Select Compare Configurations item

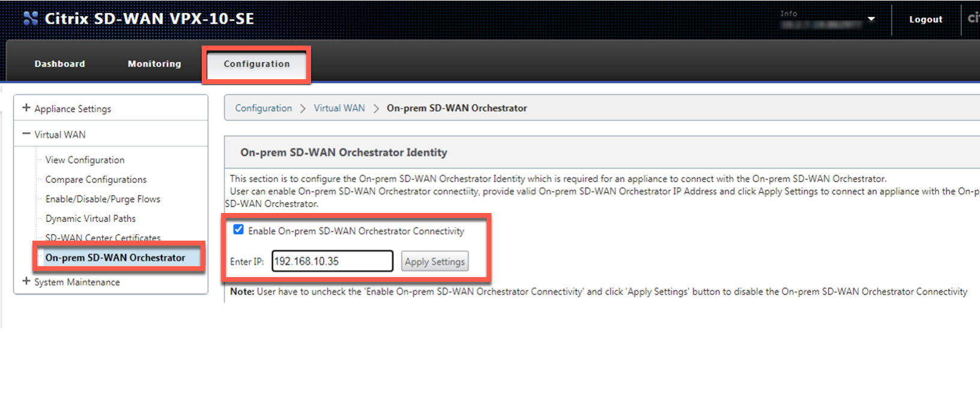coord(95,179)
